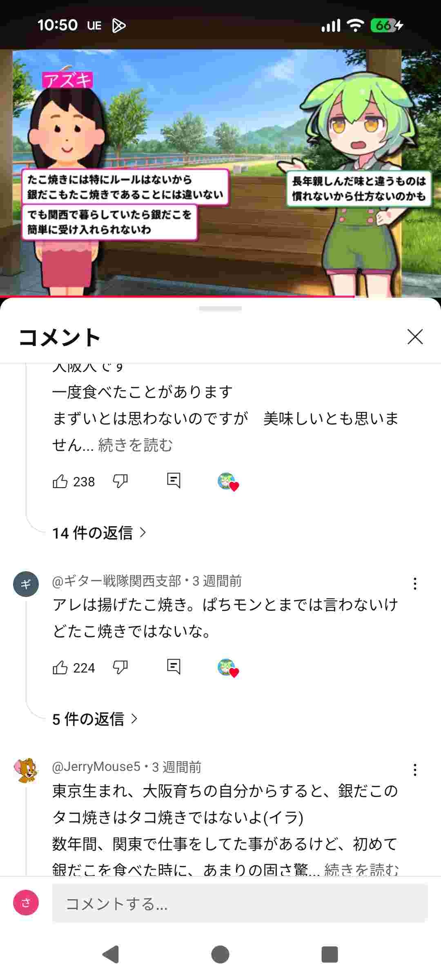441x980 pixels.
Task: Tap reply icon on the 238-likes comment
Action: pos(174,481)
